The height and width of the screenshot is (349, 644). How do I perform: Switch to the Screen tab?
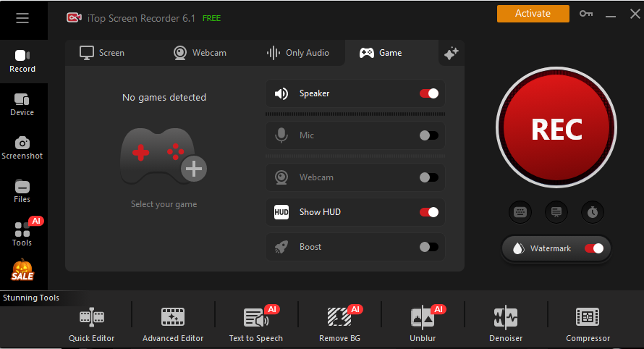(102, 53)
